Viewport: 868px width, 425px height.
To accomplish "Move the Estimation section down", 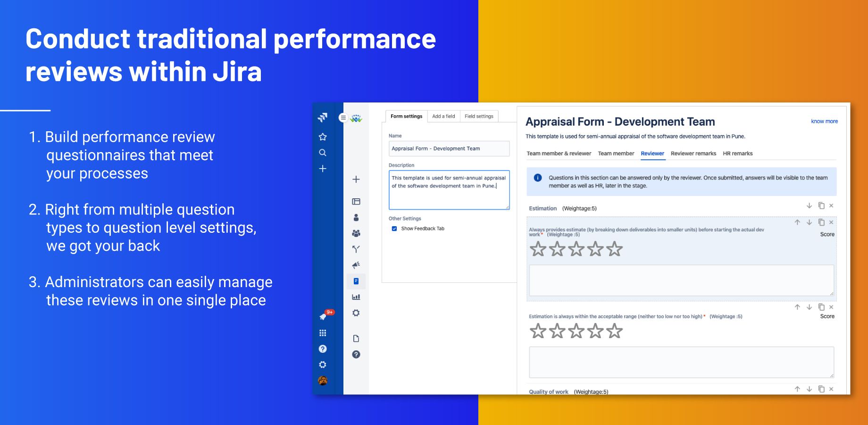I will click(x=809, y=205).
